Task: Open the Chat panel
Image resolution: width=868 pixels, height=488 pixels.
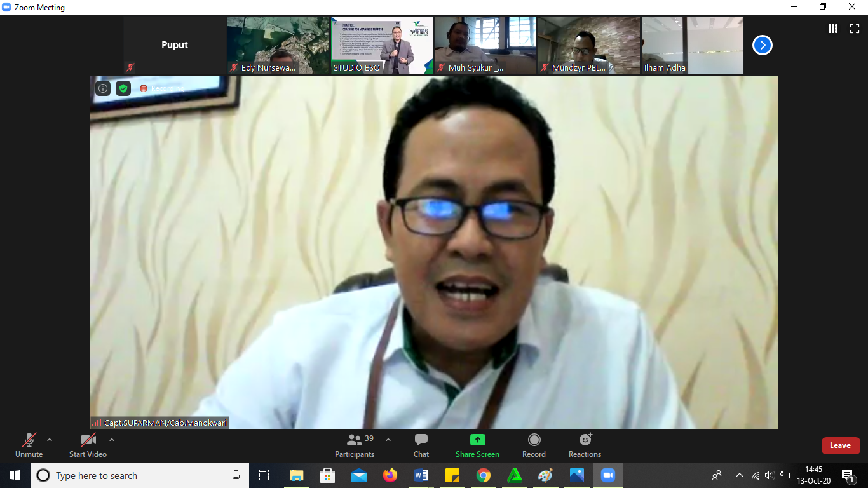Action: point(421,445)
